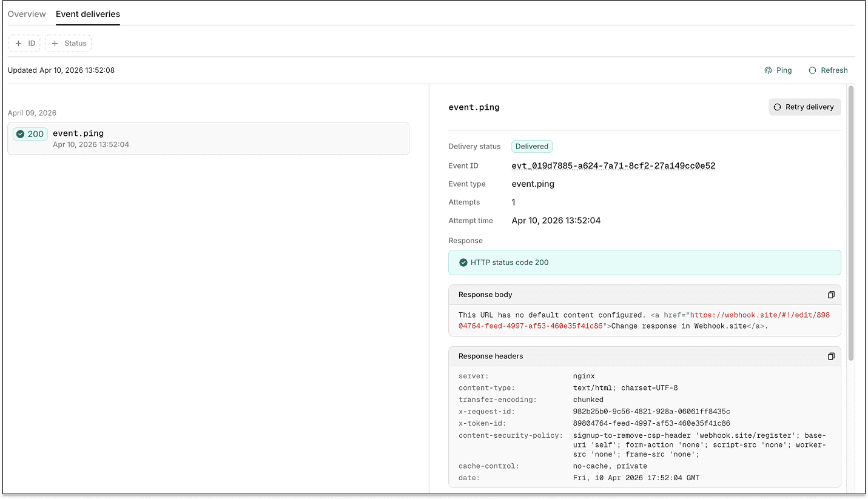
Task: Switch to the Overview tab
Action: (x=27, y=14)
